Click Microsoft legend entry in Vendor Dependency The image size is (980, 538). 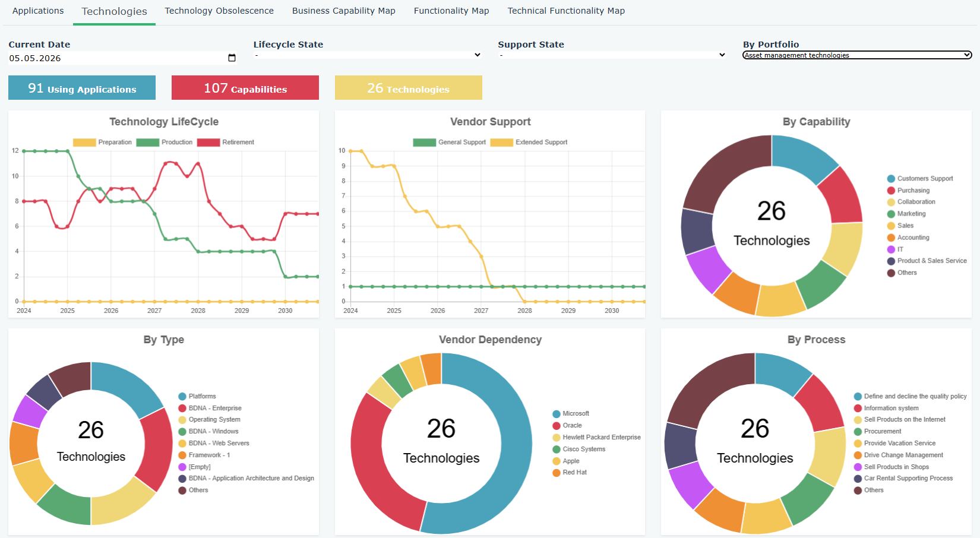[571, 414]
